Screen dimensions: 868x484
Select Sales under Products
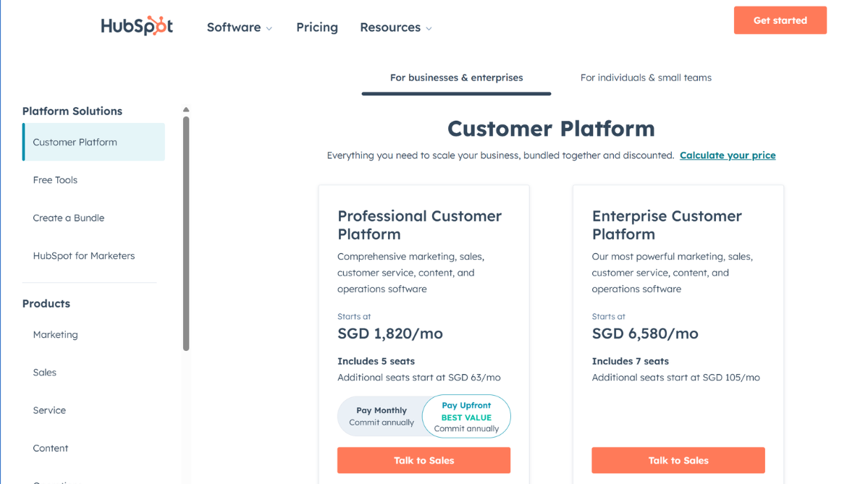coord(44,373)
